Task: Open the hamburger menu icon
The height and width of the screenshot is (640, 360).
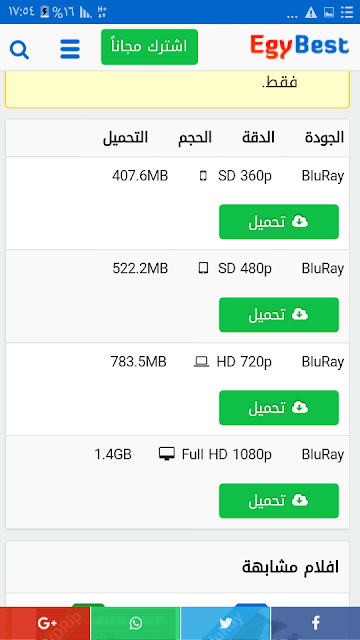Action: 70,49
